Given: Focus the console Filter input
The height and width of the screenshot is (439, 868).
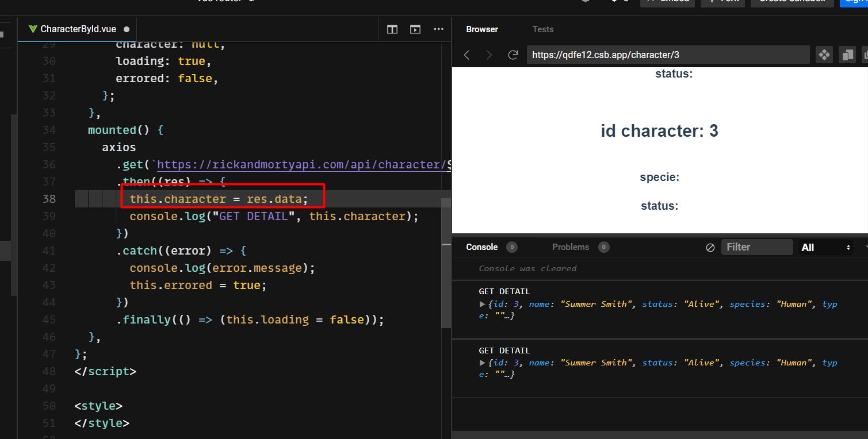Looking at the screenshot, I should 757,247.
